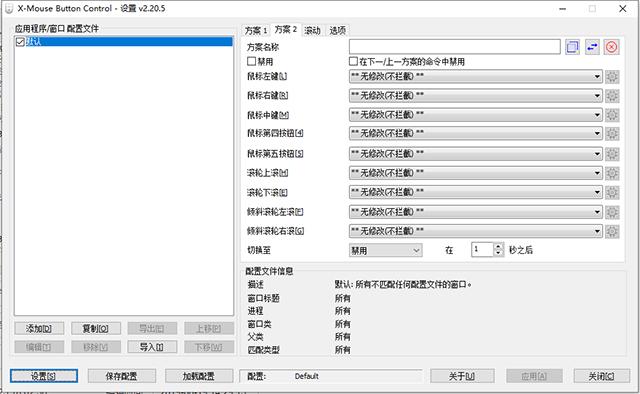The image size is (640, 394).
Task: Switch to the 方案 1 tab
Action: tap(256, 30)
